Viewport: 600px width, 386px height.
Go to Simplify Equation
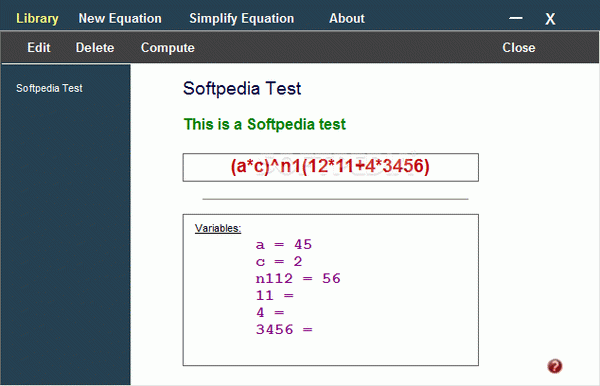(x=241, y=18)
